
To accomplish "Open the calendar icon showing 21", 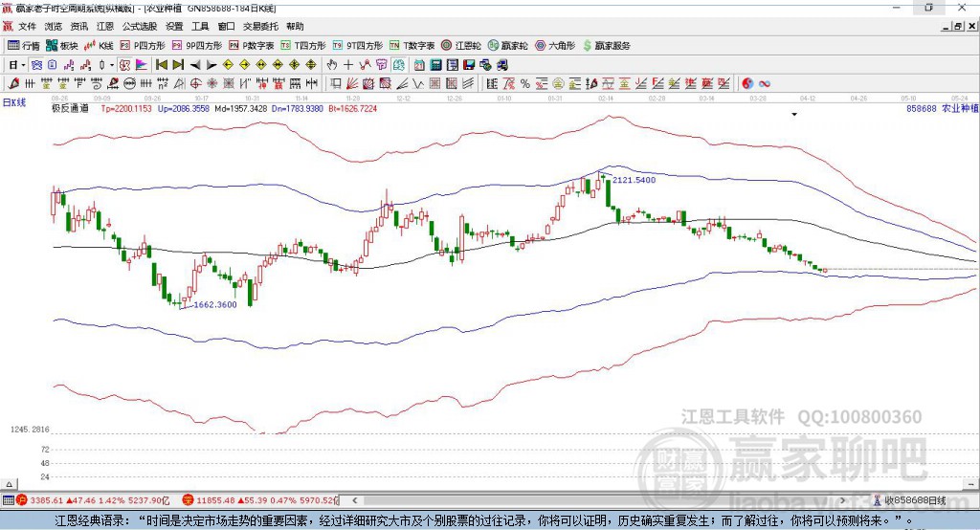I will coord(419,65).
